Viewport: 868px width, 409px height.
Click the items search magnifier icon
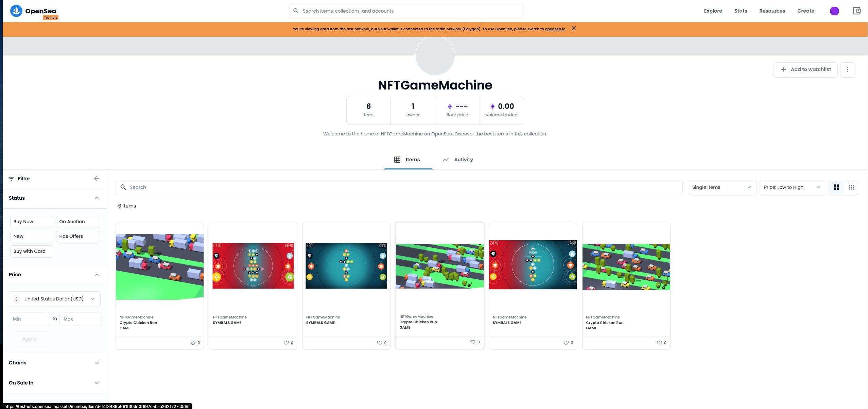(123, 187)
